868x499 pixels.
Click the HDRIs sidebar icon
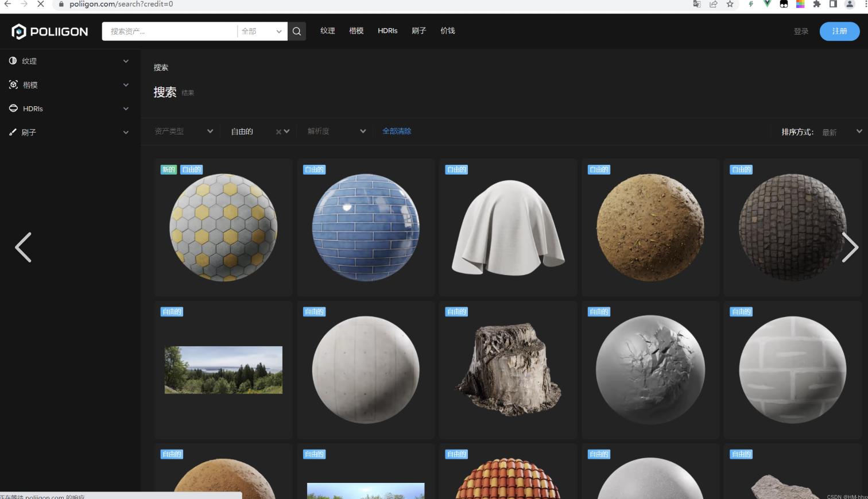13,109
